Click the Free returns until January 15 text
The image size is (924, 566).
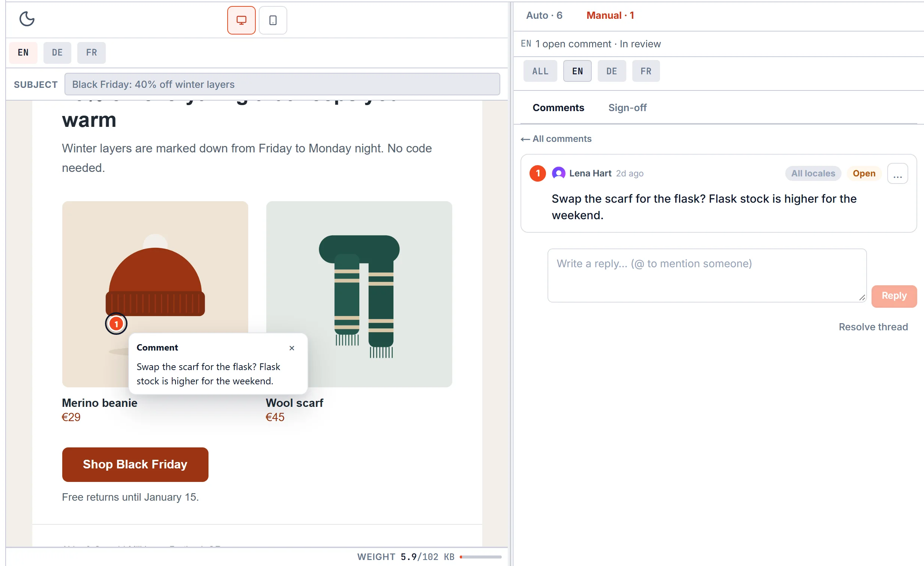pos(130,497)
